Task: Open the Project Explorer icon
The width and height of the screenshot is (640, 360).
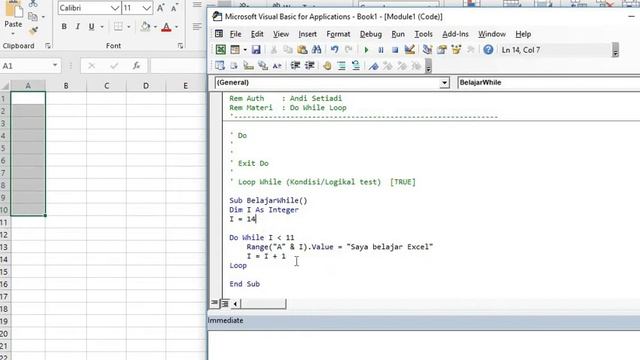Action: click(x=427, y=50)
